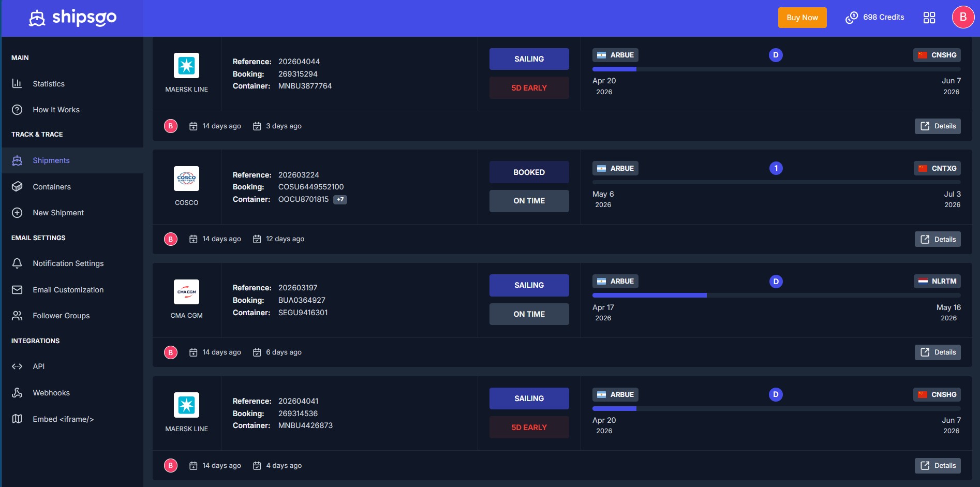The width and height of the screenshot is (980, 487).
Task: Open Details for COSCO shipment 202603224
Action: [938, 239]
